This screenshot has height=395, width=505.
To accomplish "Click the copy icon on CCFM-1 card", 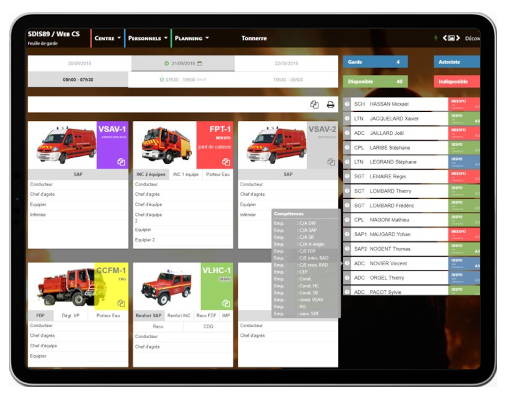I will coord(121,303).
